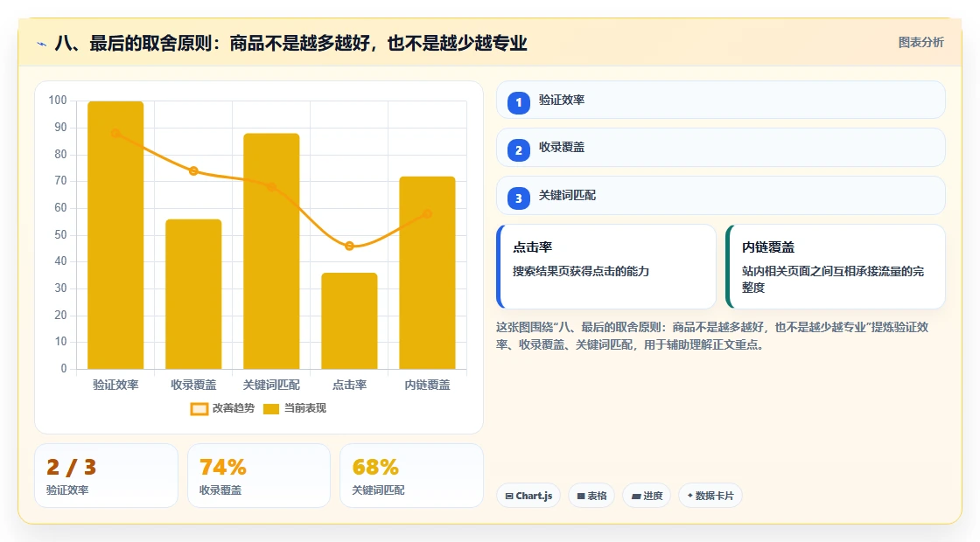980x542 pixels.
Task: Click the 68% stat card
Action: (x=412, y=476)
